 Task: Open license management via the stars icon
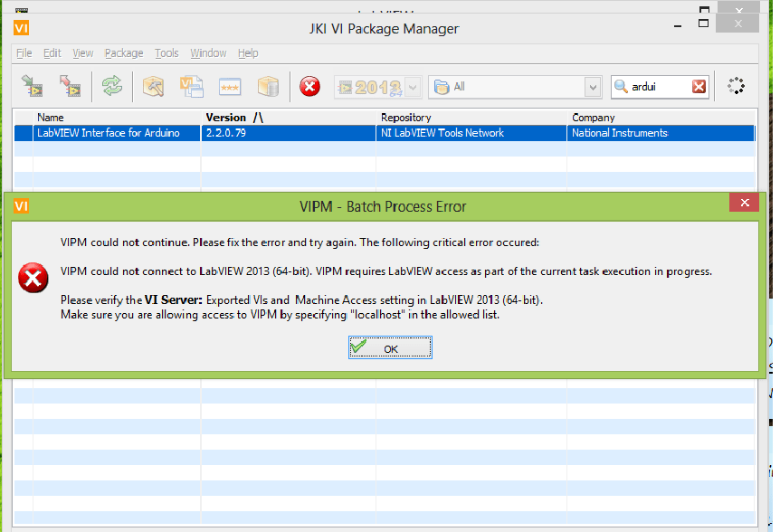tap(229, 85)
